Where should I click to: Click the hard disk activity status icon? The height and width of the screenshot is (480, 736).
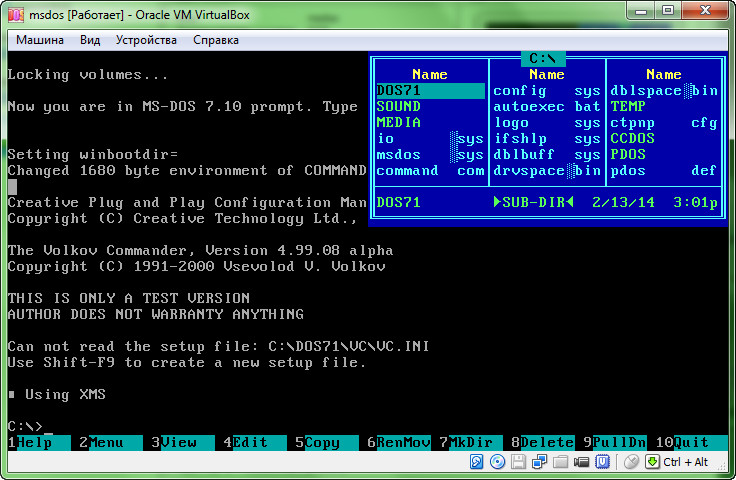click(476, 462)
